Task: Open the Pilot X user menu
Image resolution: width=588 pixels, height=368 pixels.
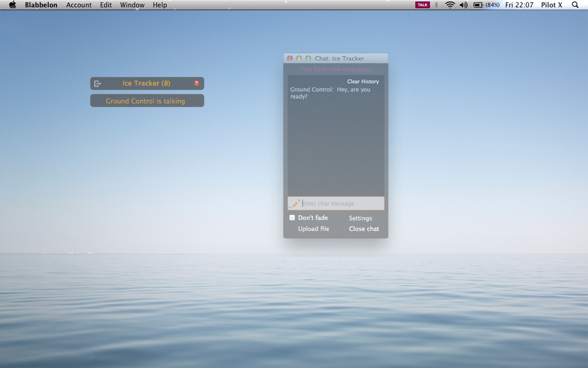Action: [552, 5]
